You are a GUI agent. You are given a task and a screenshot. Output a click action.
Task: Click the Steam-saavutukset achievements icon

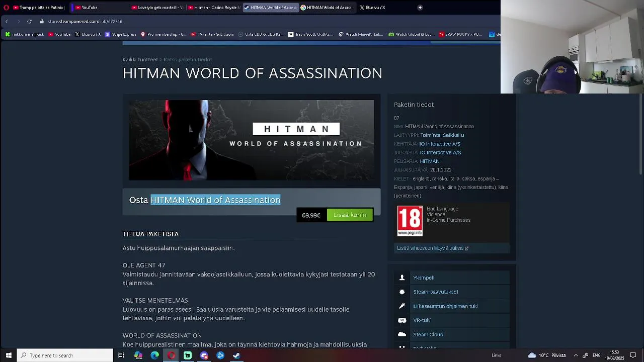[x=402, y=292]
